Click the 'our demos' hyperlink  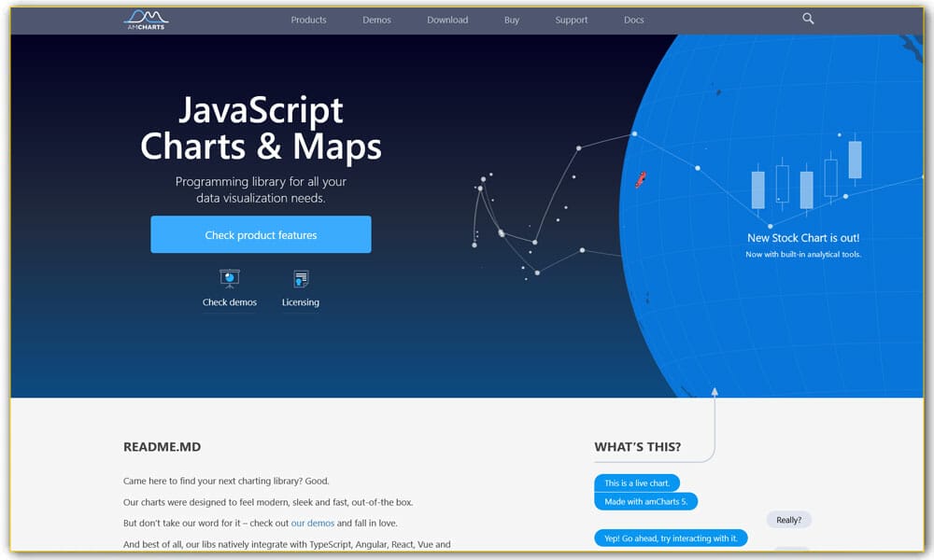coord(312,524)
